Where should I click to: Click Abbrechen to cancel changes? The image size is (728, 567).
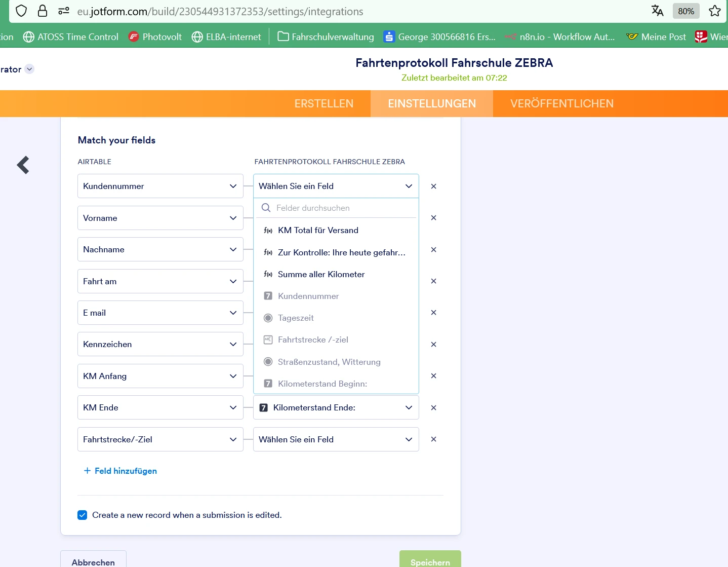click(x=93, y=562)
